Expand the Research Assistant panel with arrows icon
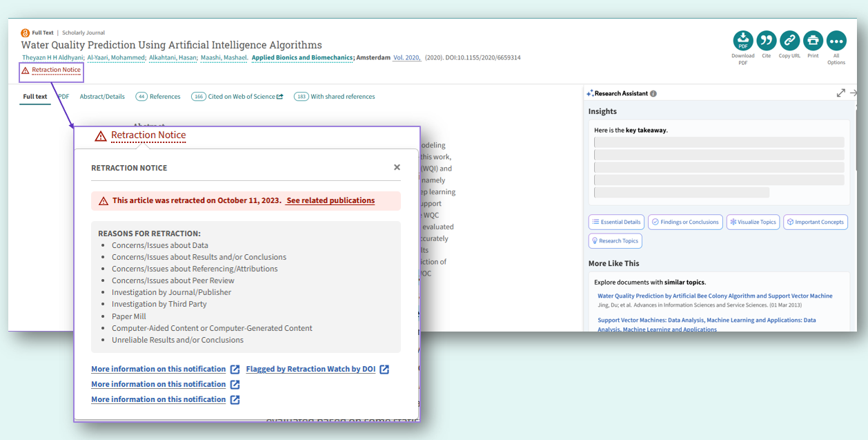 point(841,93)
